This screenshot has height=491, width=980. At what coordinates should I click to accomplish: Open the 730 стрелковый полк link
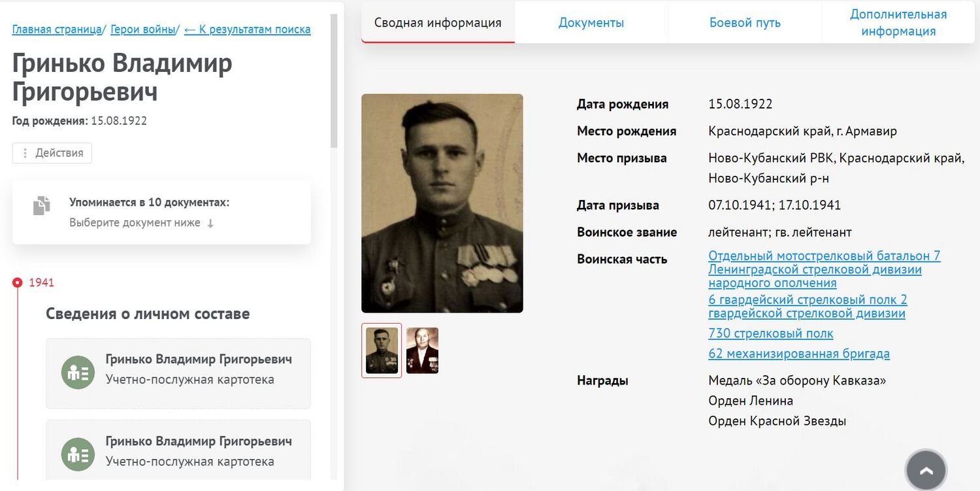click(770, 333)
